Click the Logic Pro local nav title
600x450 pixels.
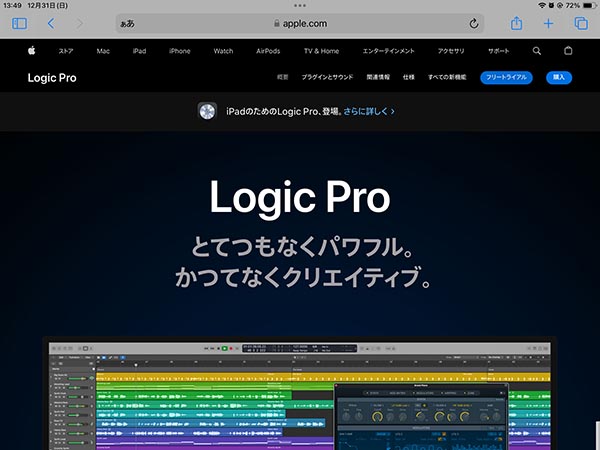tap(52, 78)
